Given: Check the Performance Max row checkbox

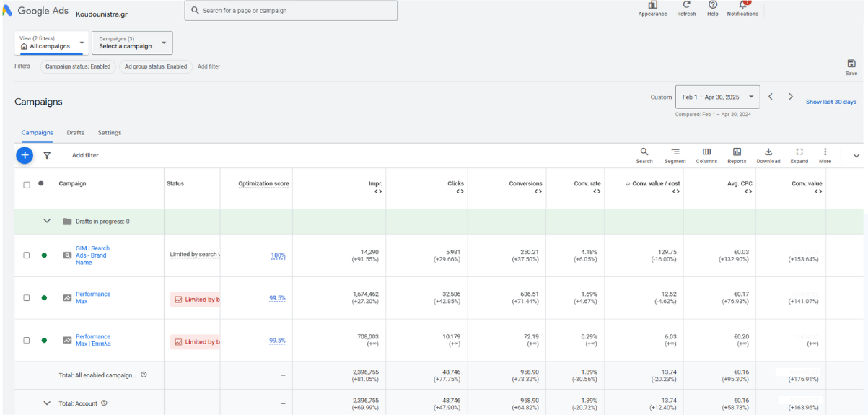Looking at the screenshot, I should click(x=27, y=297).
